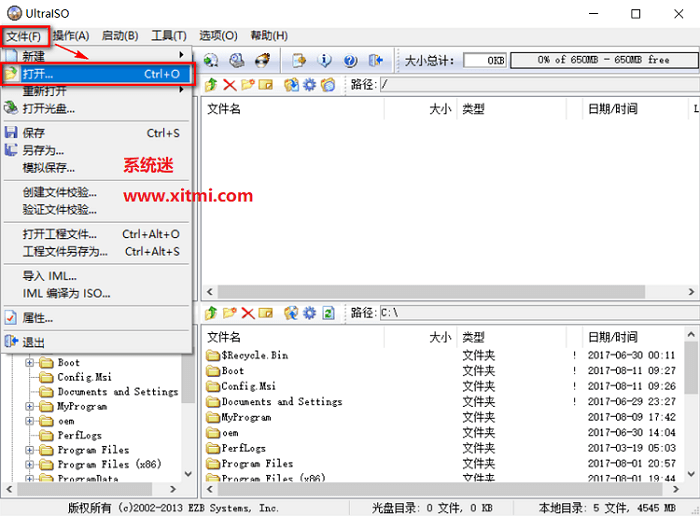This screenshot has width=700, height=516.
Task: Click the image pane path field
Action: pyautogui.click(x=540, y=84)
